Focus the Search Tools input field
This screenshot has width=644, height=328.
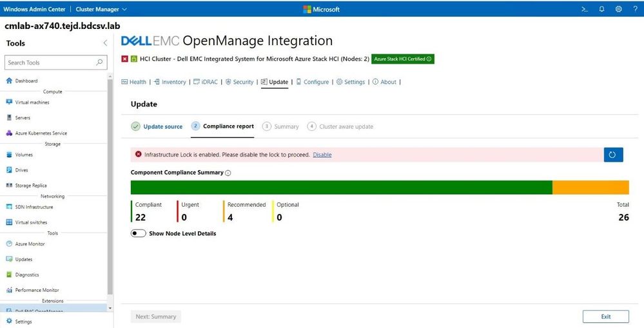point(56,63)
